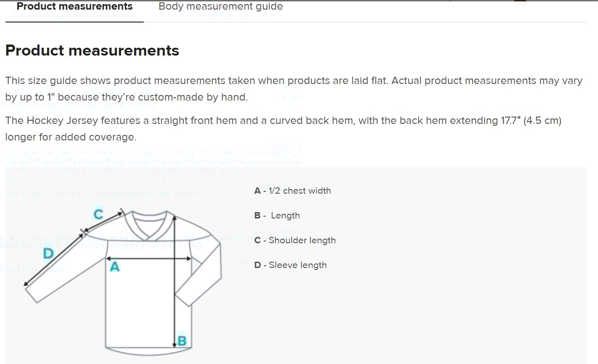Switch to the Body measurement guide tab
Viewport: 598px width, 364px height.
tap(220, 6)
